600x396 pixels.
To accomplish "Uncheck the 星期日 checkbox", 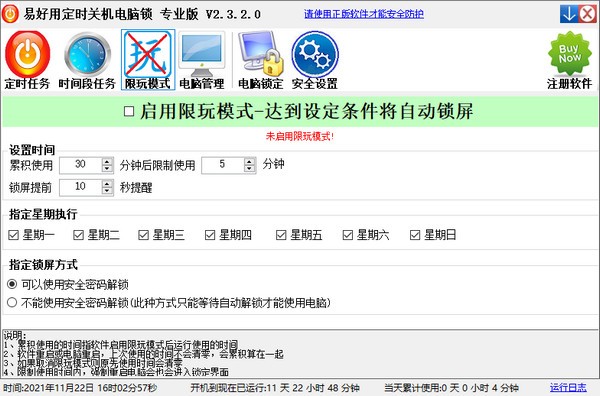I will (x=415, y=235).
